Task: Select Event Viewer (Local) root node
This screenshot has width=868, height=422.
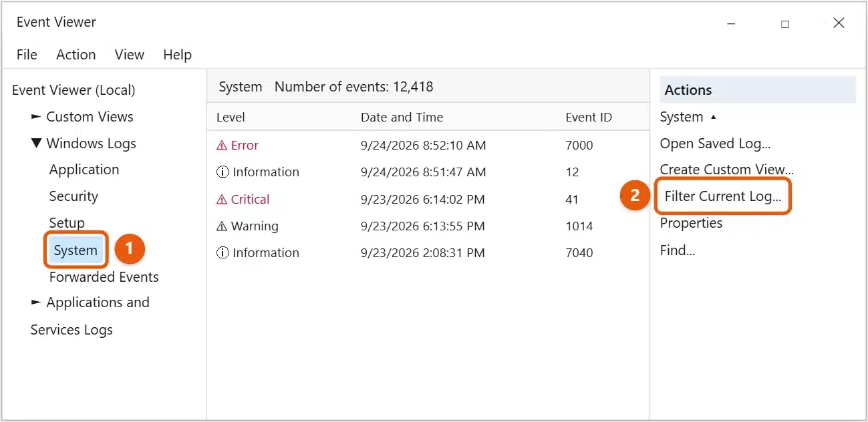Action: coord(74,90)
